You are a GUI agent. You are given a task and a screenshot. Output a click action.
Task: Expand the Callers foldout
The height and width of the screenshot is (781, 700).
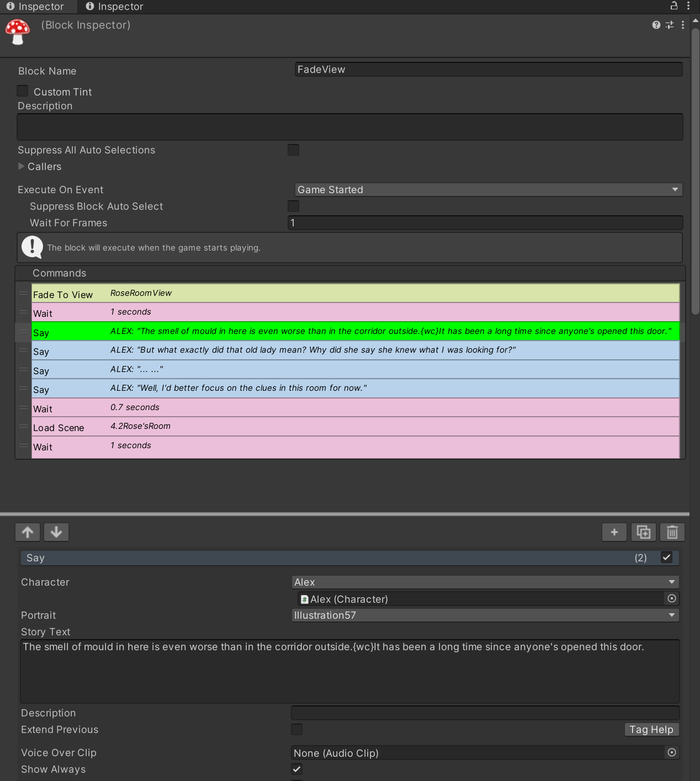point(22,167)
